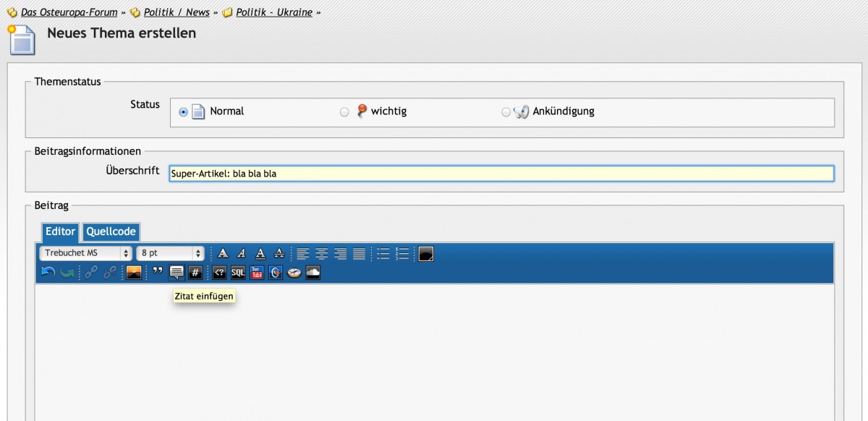Click the Normal status label
Screen dimensions: 868x421
click(227, 111)
